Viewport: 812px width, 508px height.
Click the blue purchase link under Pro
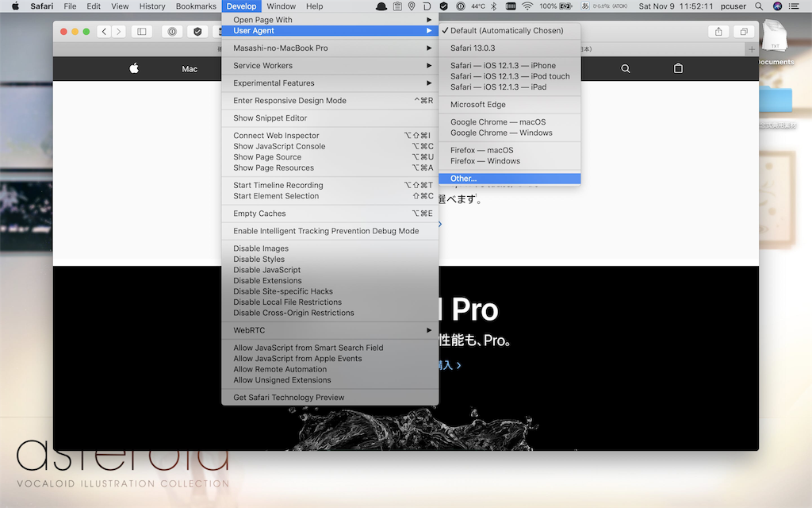(450, 365)
